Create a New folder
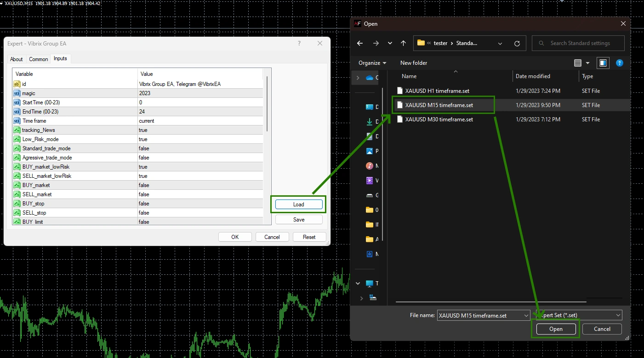The width and height of the screenshot is (644, 358). point(414,63)
